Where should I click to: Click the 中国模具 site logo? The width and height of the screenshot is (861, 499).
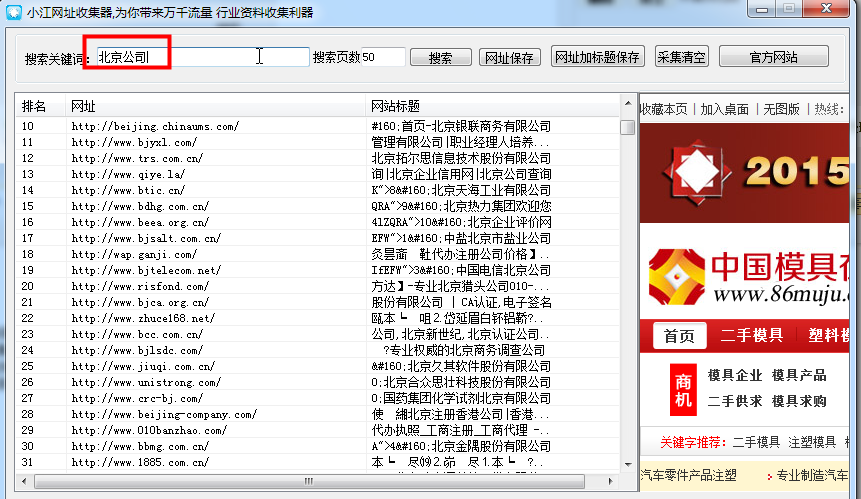[749, 277]
